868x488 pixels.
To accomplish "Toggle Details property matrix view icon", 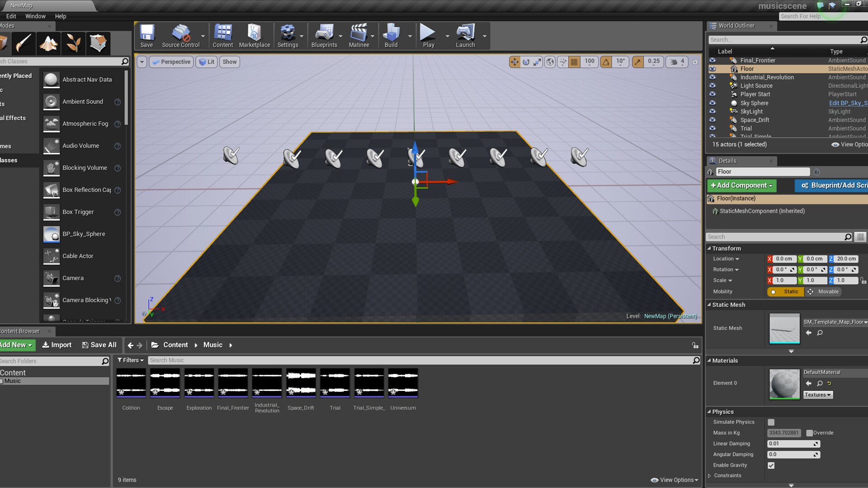I will (860, 237).
